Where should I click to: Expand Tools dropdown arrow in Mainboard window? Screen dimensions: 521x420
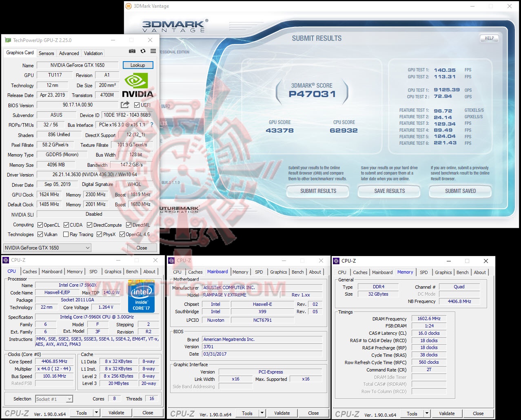point(262,413)
